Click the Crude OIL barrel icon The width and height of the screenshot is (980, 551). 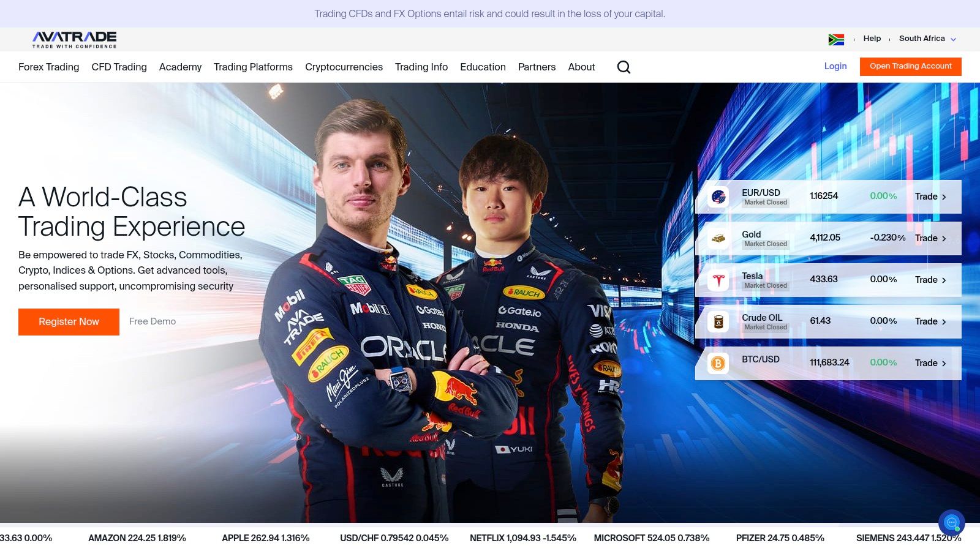point(718,321)
